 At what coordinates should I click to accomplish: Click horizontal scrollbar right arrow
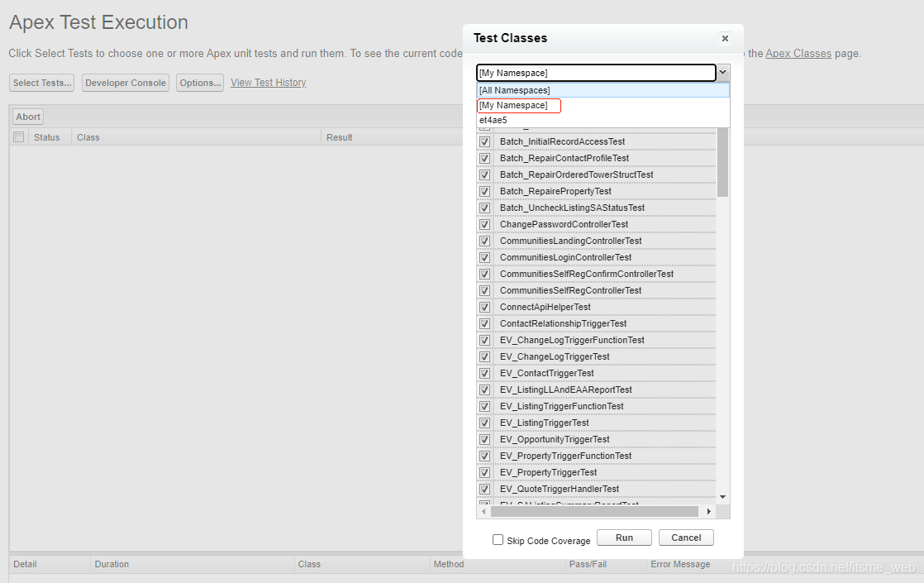click(x=709, y=512)
